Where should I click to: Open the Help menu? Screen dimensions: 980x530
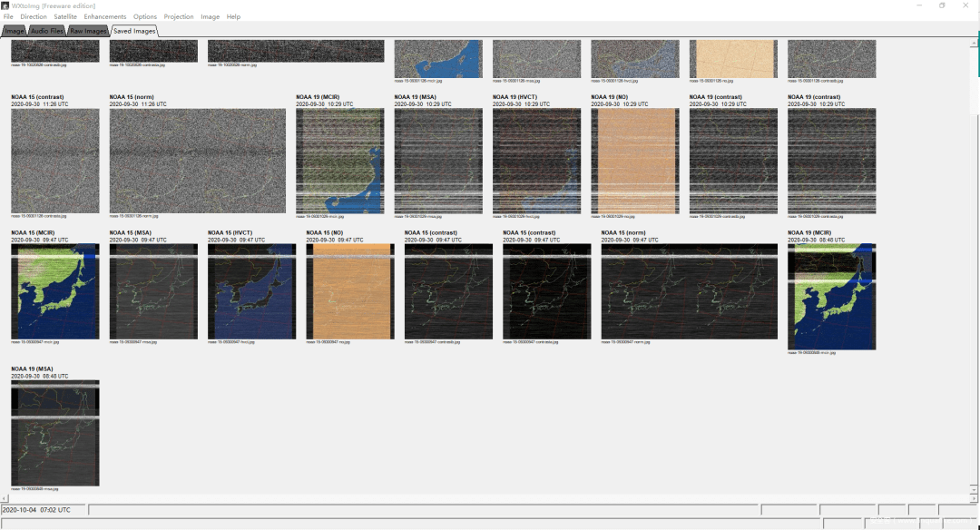pyautogui.click(x=233, y=16)
